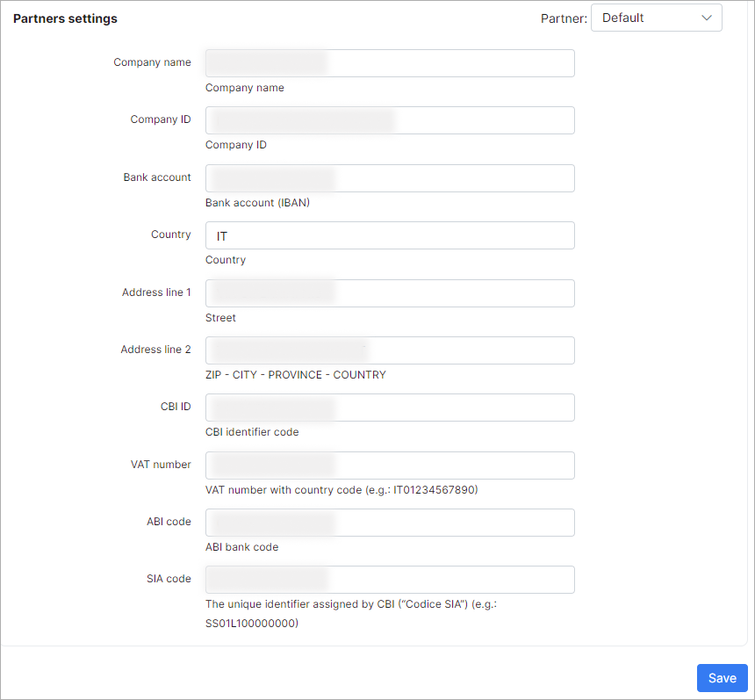Click the 'ABI code' field label
The image size is (755, 700).
pyautogui.click(x=169, y=522)
